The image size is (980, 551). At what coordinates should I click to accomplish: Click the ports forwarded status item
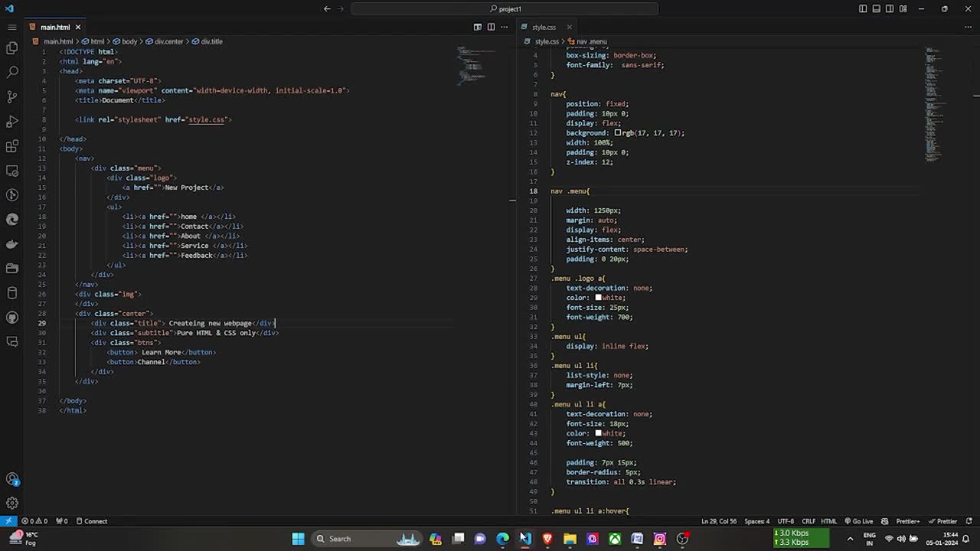point(61,521)
